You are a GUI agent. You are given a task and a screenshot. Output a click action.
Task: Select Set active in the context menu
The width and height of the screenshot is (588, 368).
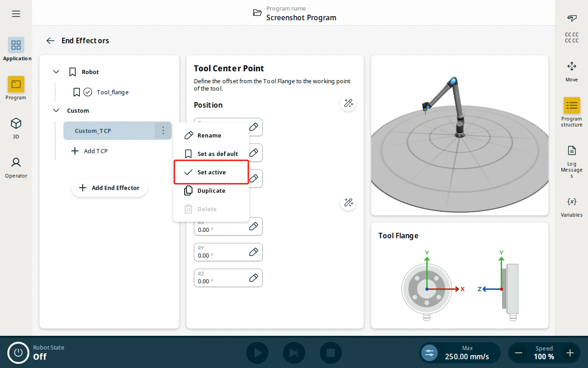coord(211,172)
